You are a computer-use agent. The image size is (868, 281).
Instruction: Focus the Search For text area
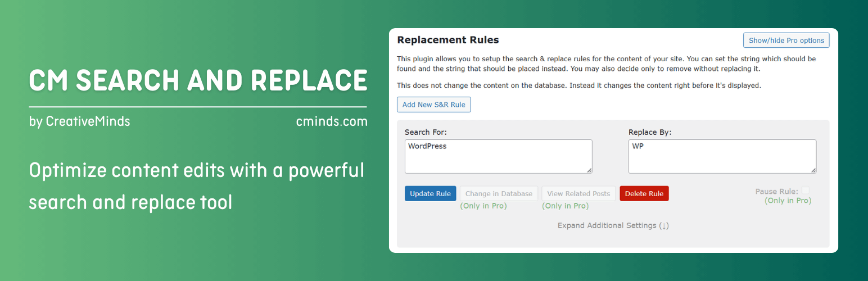coord(498,156)
